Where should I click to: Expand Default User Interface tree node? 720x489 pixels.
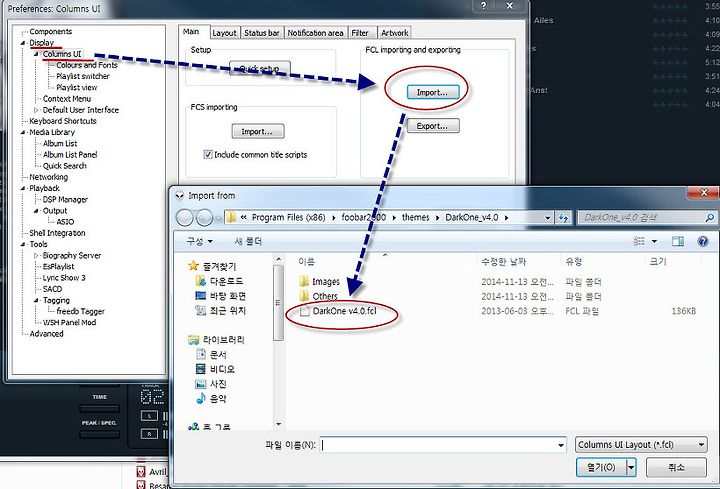(36, 110)
